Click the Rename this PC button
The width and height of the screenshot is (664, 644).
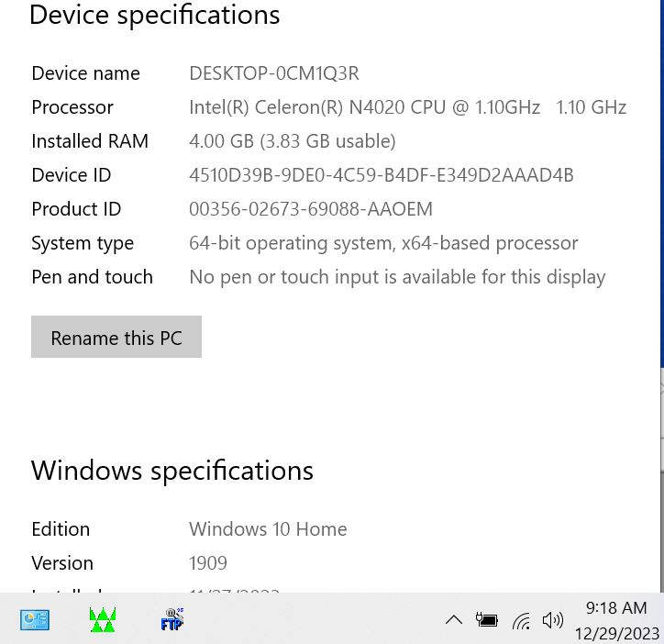(x=116, y=337)
